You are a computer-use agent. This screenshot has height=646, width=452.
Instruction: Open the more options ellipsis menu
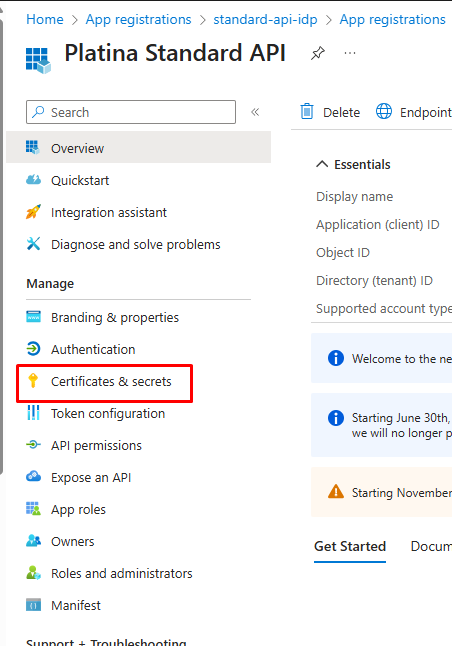pos(350,53)
